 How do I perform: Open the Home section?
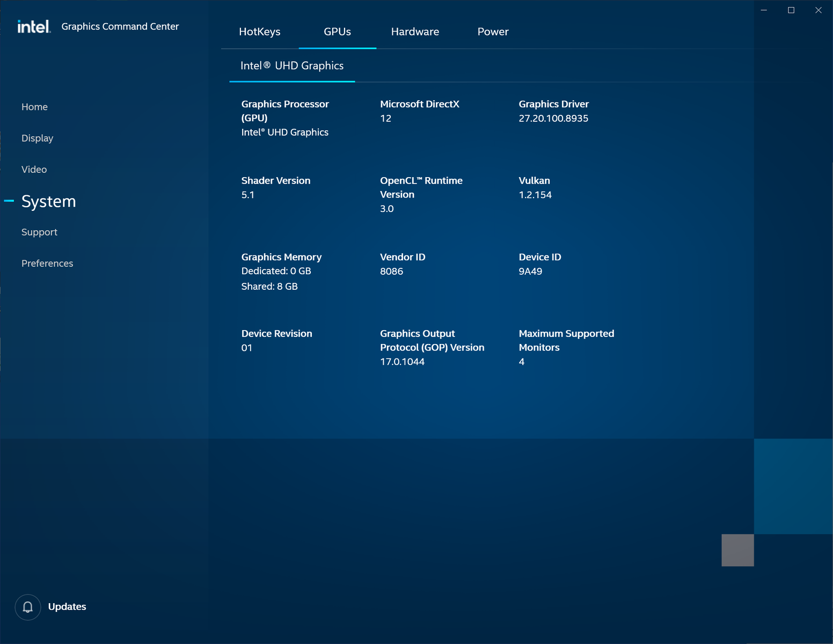click(34, 107)
